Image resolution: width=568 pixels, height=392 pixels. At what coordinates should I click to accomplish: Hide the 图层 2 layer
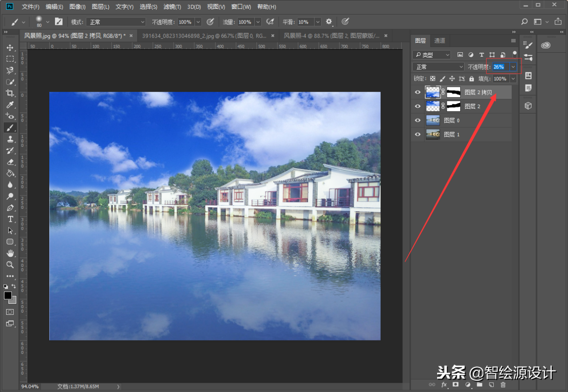point(417,106)
